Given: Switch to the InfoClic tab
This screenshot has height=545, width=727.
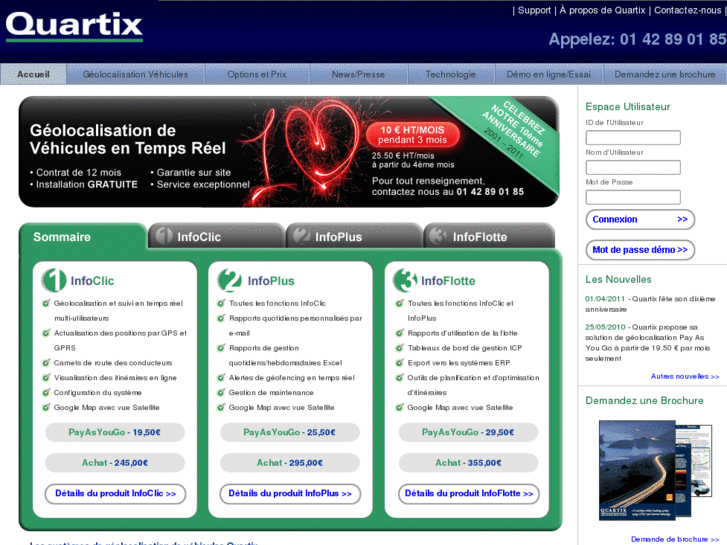Looking at the screenshot, I should coord(217,237).
